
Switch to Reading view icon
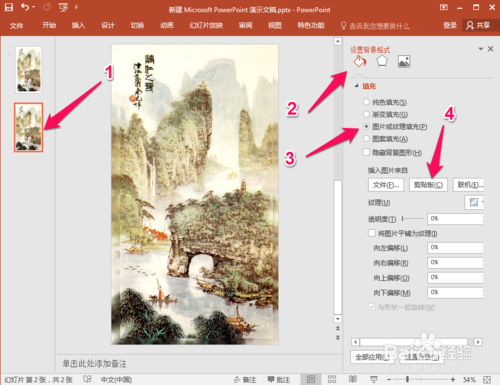tap(353, 379)
